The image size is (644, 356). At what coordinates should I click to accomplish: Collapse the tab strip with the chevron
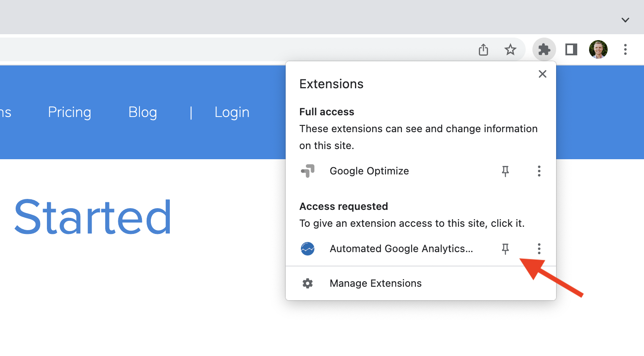tap(625, 20)
